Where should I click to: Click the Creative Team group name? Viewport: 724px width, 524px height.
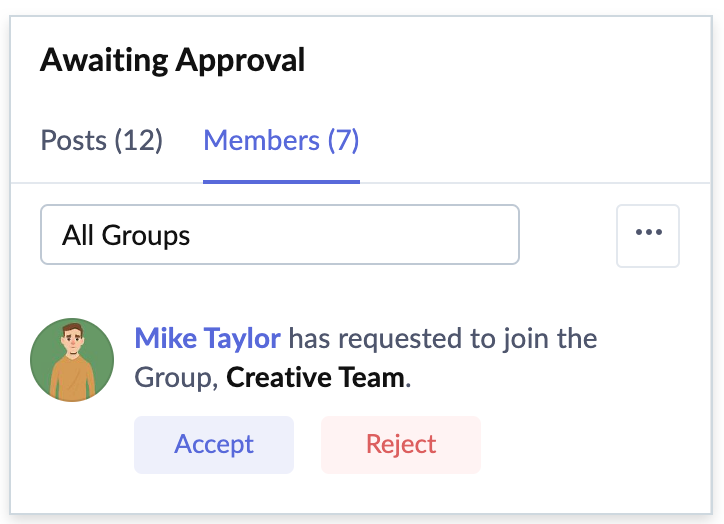click(x=315, y=379)
